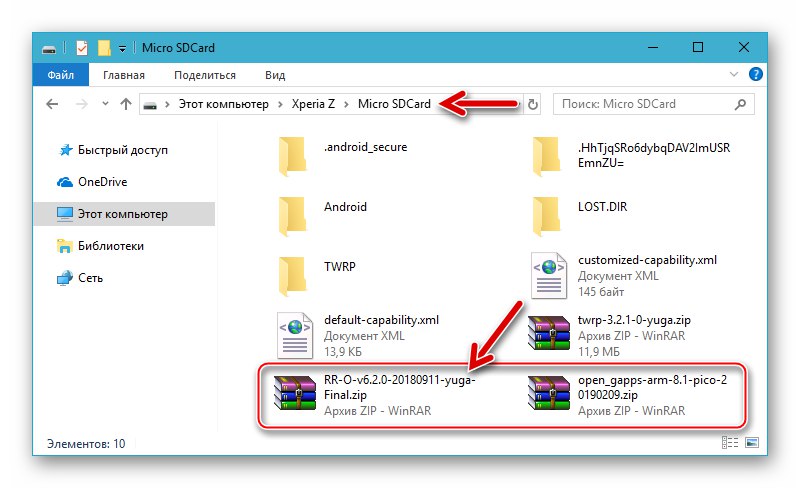
Task: Click the open_gapps-arm-8.1-pico-20190209.zip file name
Action: (x=653, y=387)
